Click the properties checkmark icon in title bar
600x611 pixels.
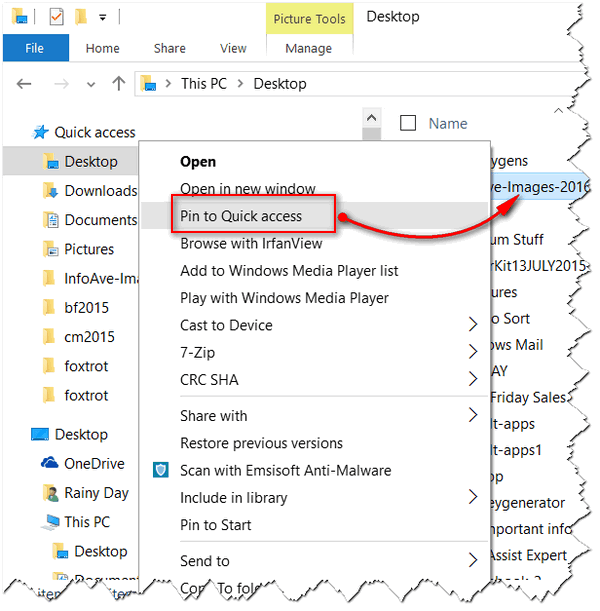click(56, 17)
